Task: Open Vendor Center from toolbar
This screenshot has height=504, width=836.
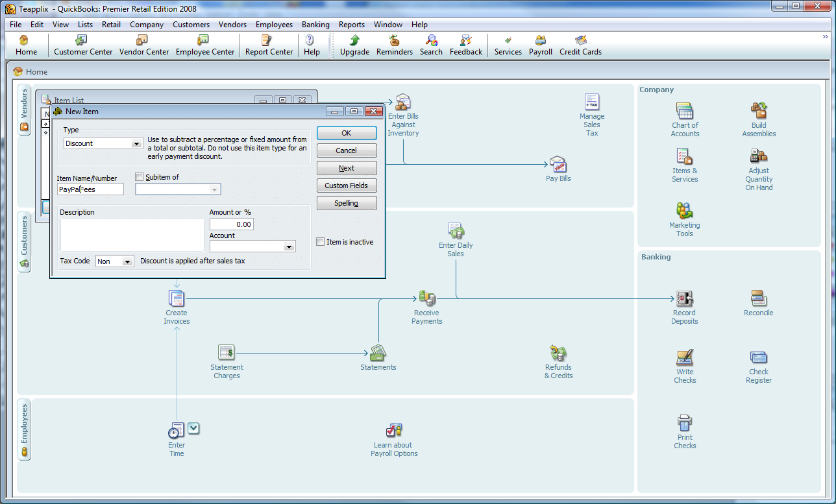Action: [x=144, y=45]
